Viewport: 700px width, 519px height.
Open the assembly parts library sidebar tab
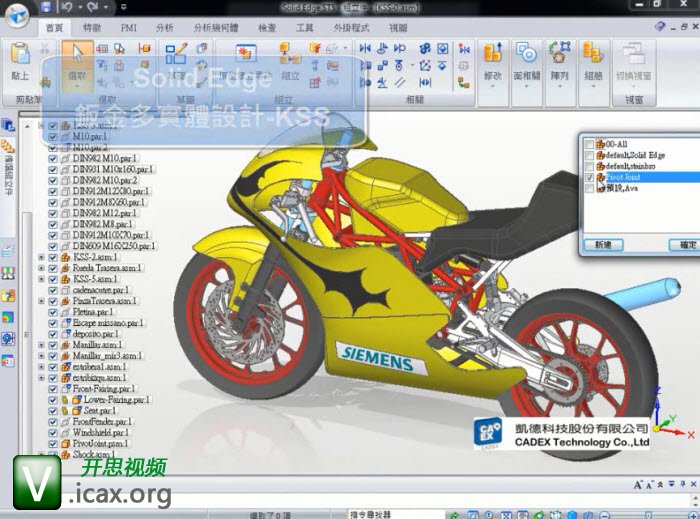[8, 166]
